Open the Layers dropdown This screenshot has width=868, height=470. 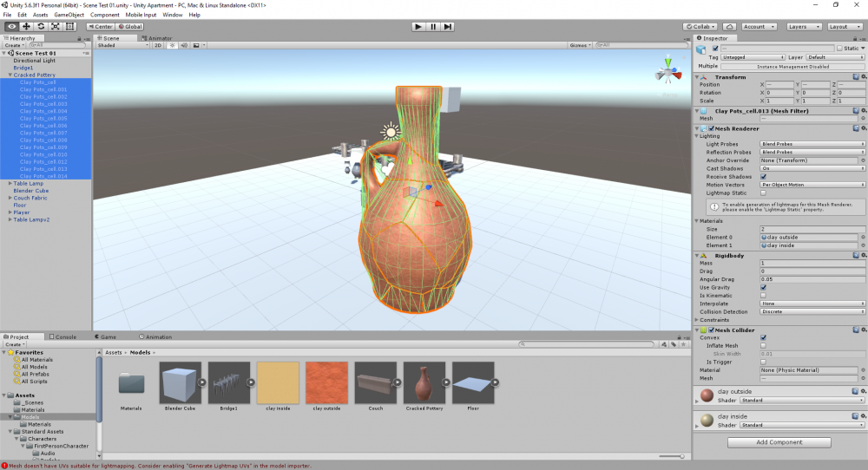803,27
